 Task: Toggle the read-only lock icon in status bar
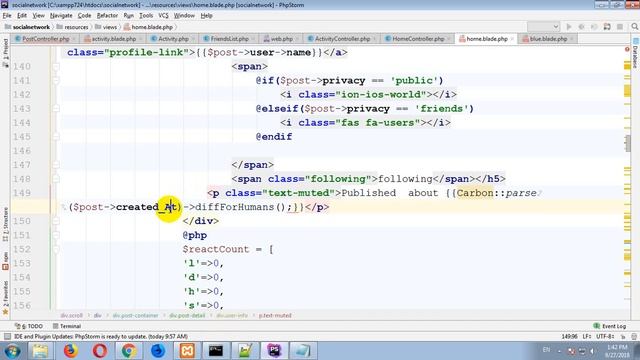pyautogui.click(x=622, y=336)
